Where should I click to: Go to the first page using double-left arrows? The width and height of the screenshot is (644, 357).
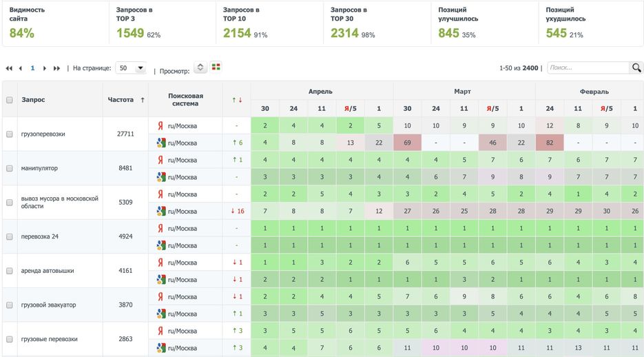[x=9, y=68]
